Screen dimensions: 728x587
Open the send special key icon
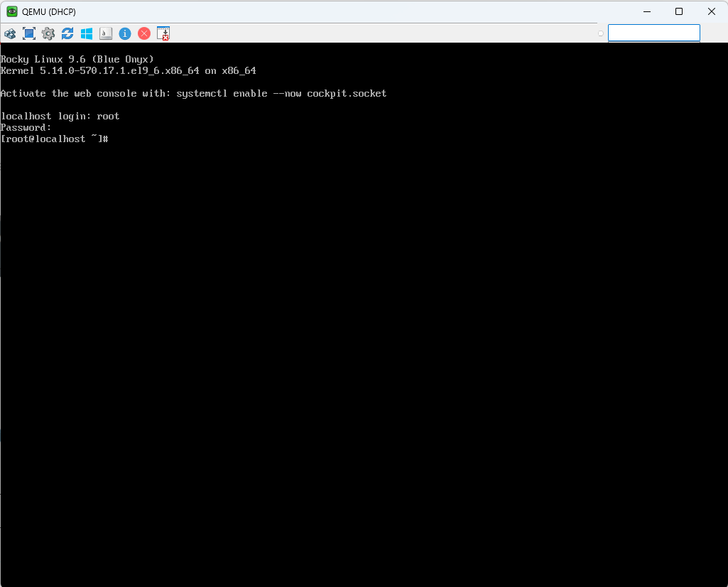(x=106, y=33)
